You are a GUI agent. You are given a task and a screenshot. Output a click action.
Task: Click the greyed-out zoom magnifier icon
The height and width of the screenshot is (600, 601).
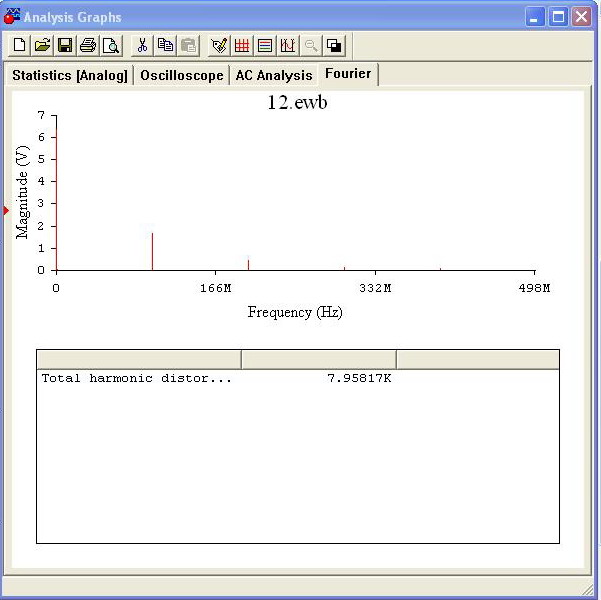coord(311,46)
